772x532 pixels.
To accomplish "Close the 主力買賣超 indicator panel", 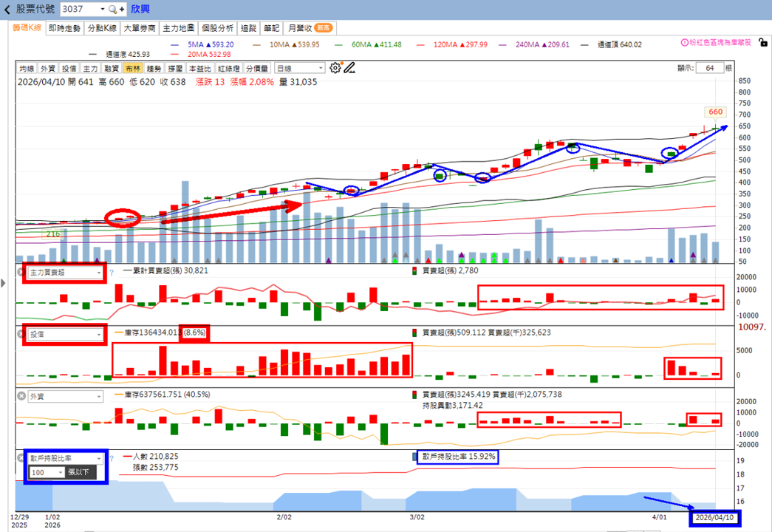I will 21,272.
